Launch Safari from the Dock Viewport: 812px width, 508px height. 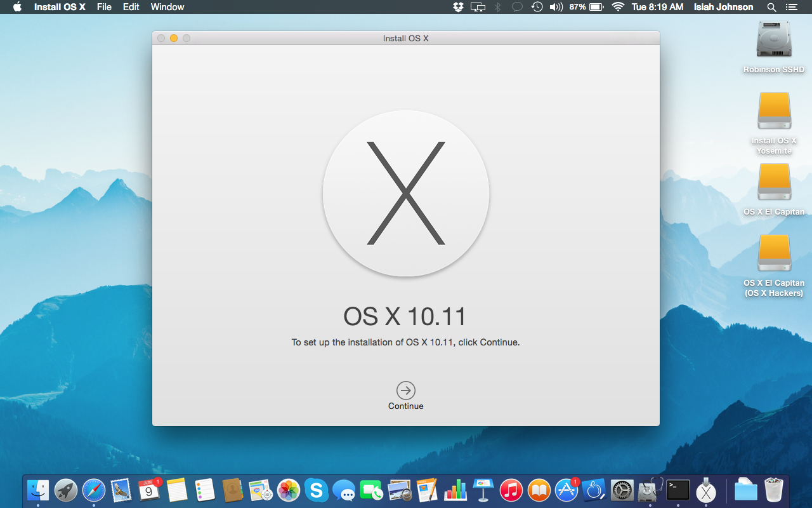click(94, 490)
